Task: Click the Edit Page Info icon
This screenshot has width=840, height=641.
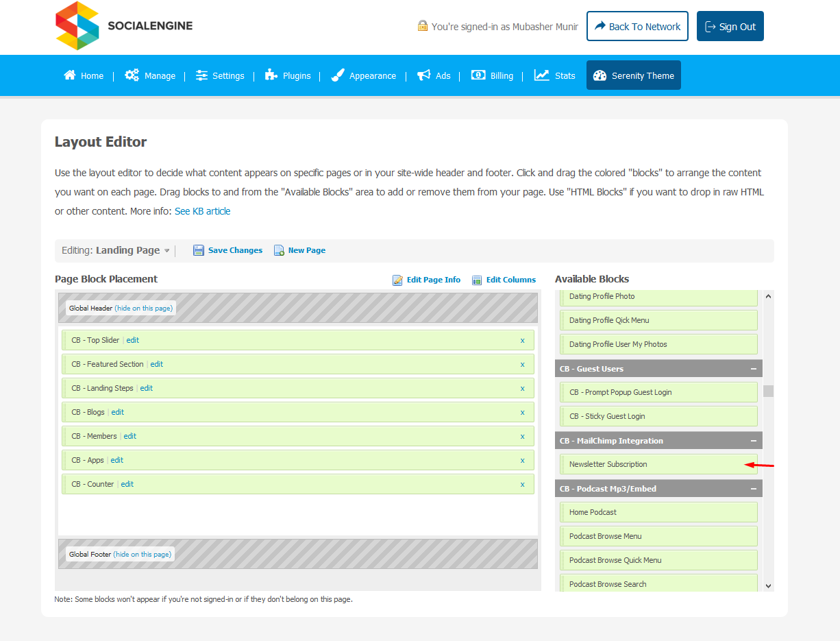Action: (397, 280)
